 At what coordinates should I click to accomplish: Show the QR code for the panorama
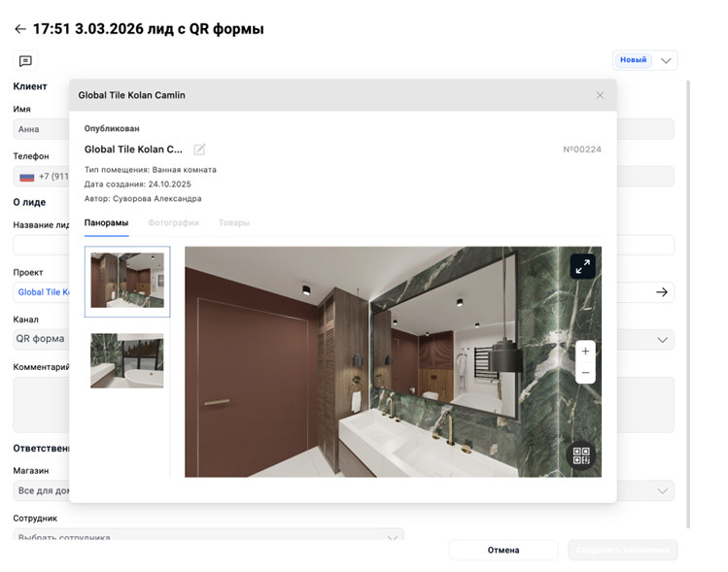[x=581, y=455]
